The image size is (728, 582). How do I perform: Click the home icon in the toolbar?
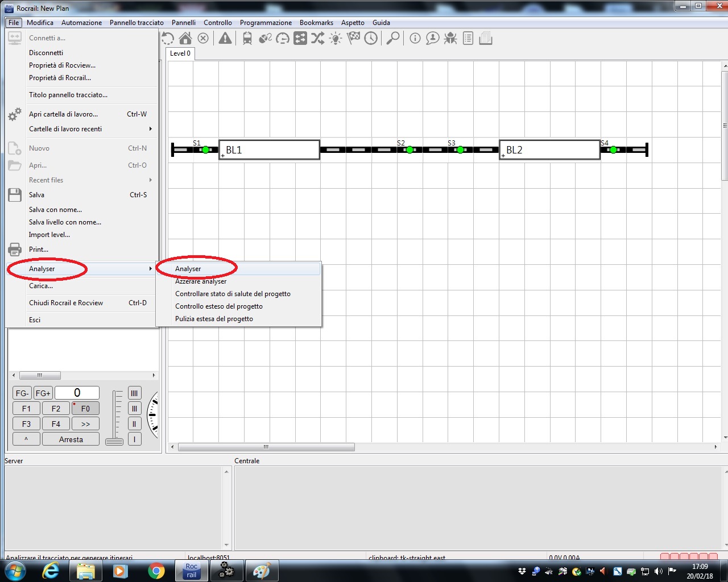185,39
